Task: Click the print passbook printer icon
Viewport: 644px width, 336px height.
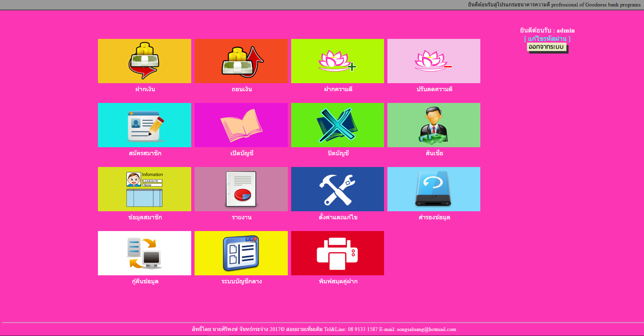Action: (x=337, y=253)
